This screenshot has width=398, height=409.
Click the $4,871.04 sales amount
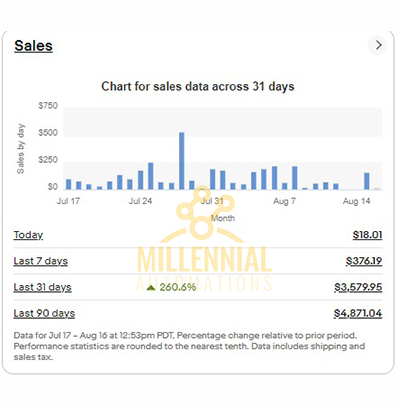coord(358,313)
